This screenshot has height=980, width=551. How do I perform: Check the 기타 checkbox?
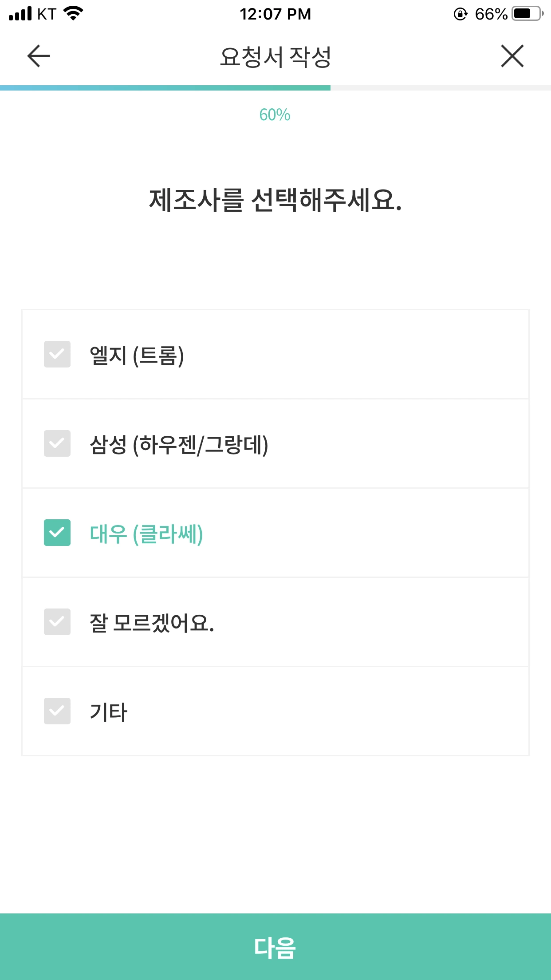[x=57, y=711]
